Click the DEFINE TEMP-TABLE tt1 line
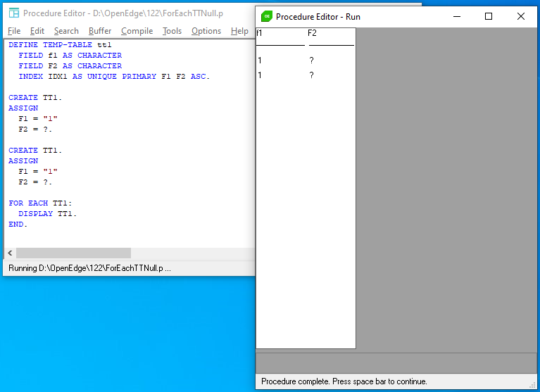This screenshot has height=392, width=540. click(60, 45)
